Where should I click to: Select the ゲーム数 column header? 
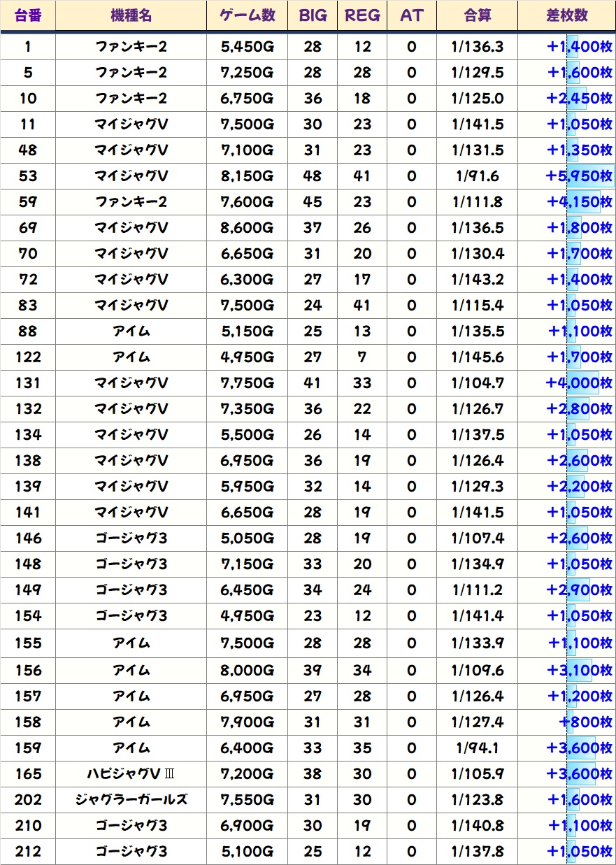(x=247, y=16)
